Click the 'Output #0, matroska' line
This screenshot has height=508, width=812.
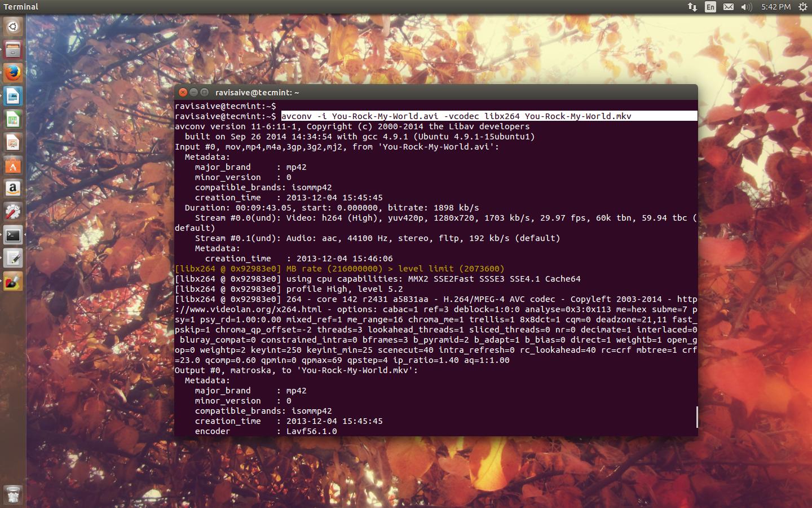coord(297,370)
